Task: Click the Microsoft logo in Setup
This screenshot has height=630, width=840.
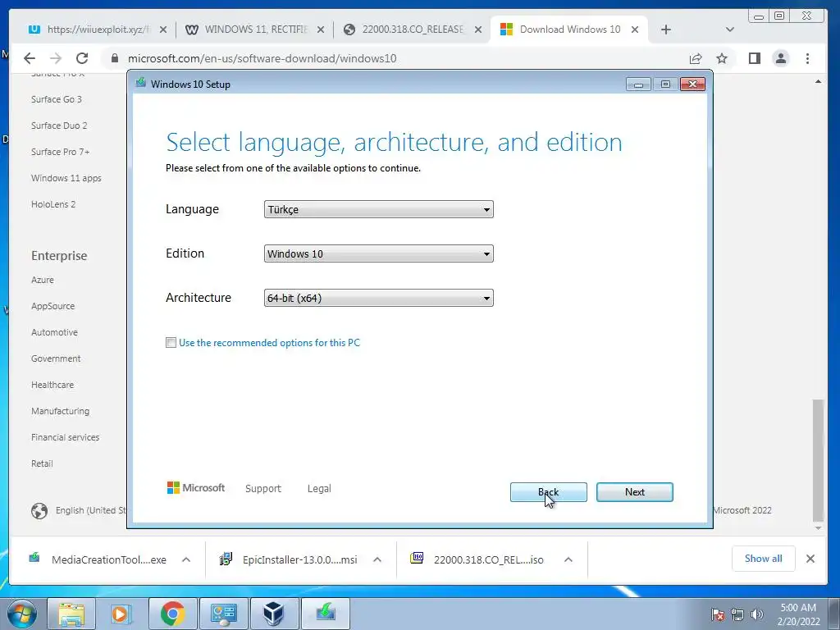Action: [x=196, y=488]
